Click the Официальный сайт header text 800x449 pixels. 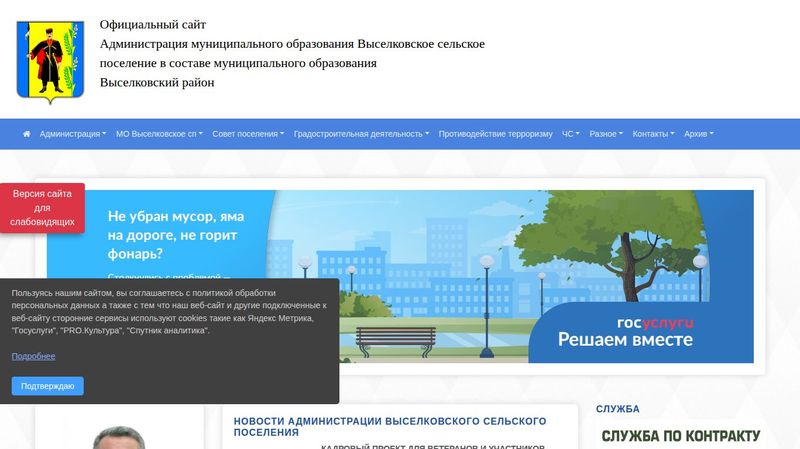153,24
